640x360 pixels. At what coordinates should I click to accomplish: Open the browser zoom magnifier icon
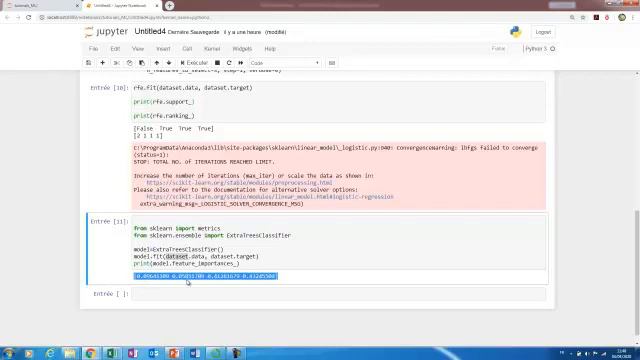(572, 18)
